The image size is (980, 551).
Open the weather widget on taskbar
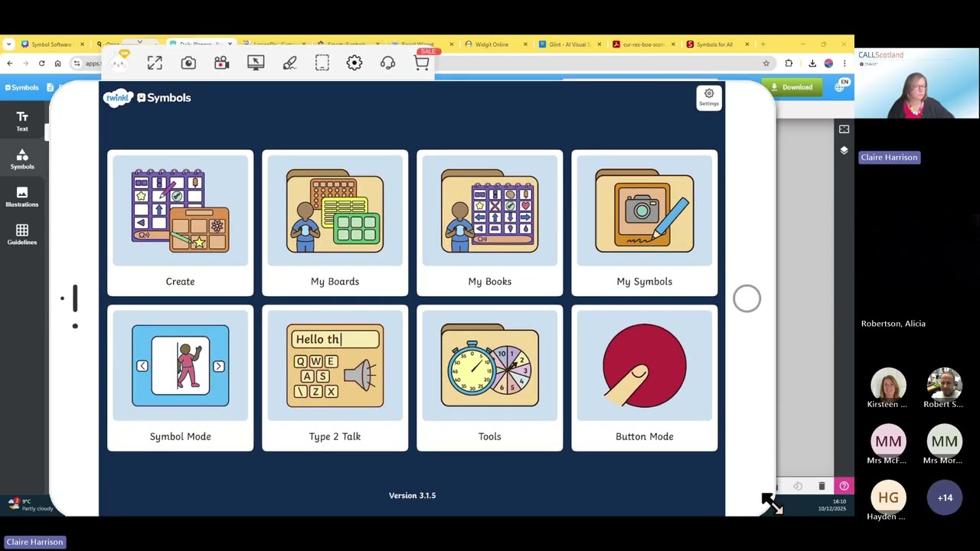pyautogui.click(x=29, y=505)
